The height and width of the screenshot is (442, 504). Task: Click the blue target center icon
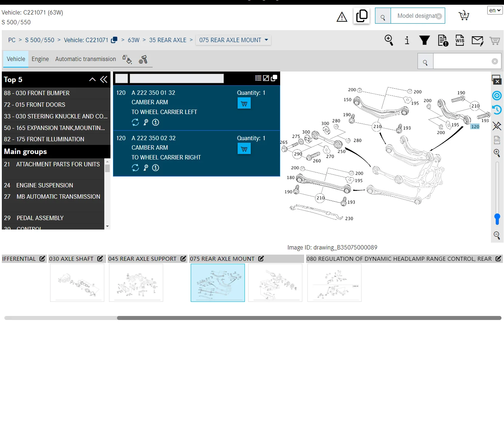pos(497,96)
